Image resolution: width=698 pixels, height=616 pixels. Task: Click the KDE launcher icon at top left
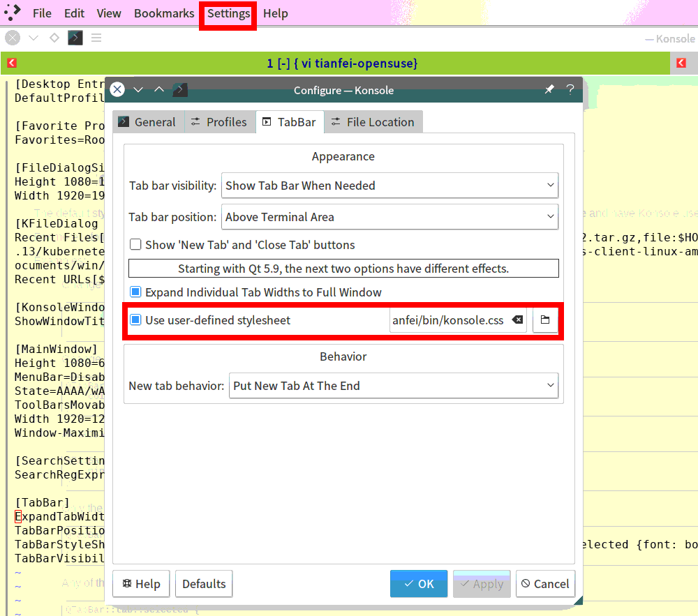pos(13,13)
